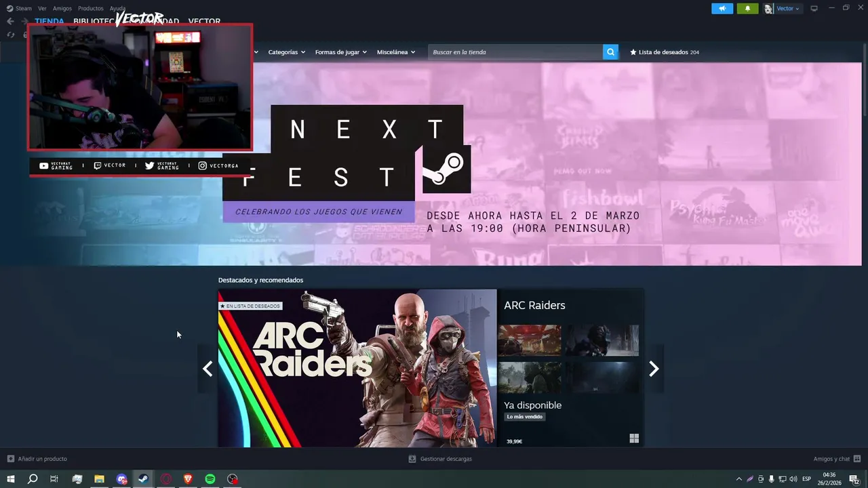Open the blue megaphone announcements button
The height and width of the screenshot is (488, 868).
(x=722, y=8)
